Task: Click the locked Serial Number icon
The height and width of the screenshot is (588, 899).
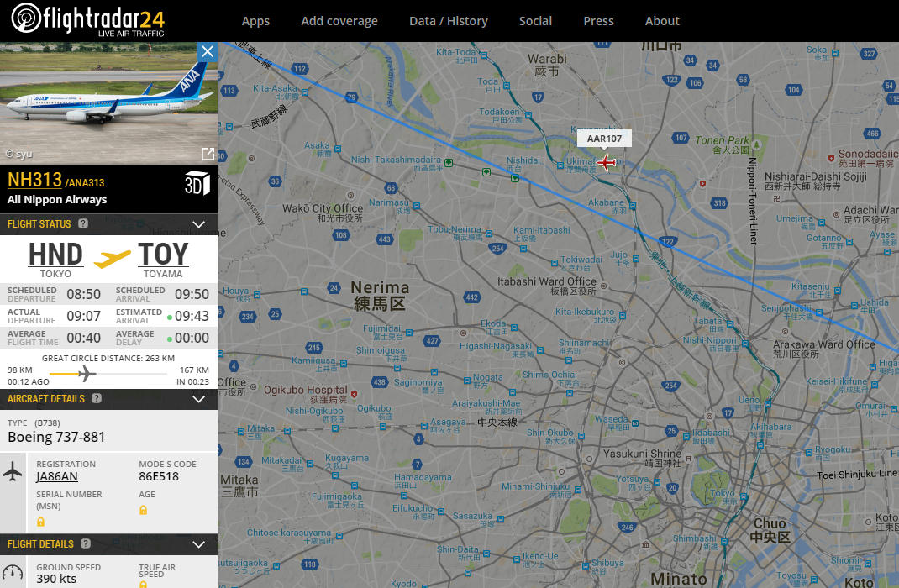Action: 40,522
